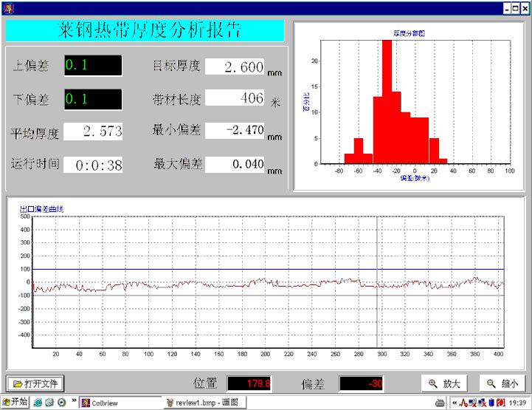Click the application icon in the title bar
532x410 pixels.
(x=9, y=8)
